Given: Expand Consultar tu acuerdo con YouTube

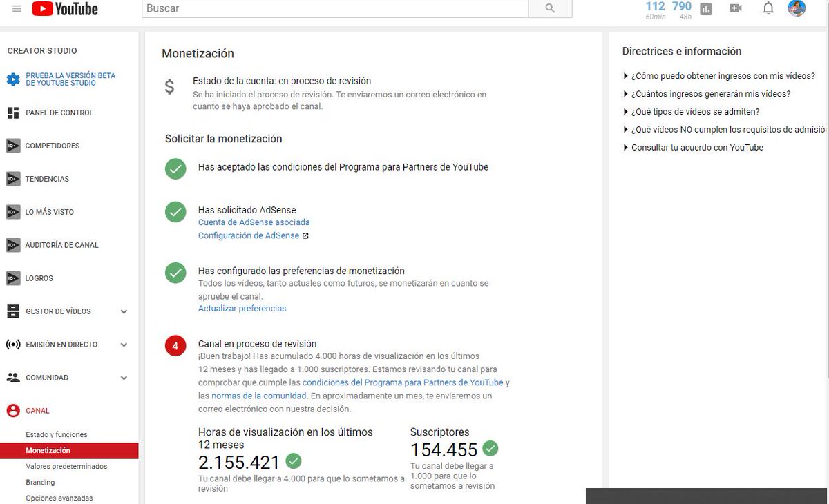Looking at the screenshot, I should [693, 148].
